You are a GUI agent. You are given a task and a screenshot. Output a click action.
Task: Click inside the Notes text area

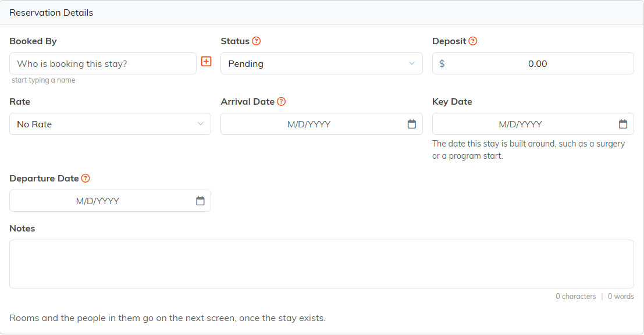(322, 264)
